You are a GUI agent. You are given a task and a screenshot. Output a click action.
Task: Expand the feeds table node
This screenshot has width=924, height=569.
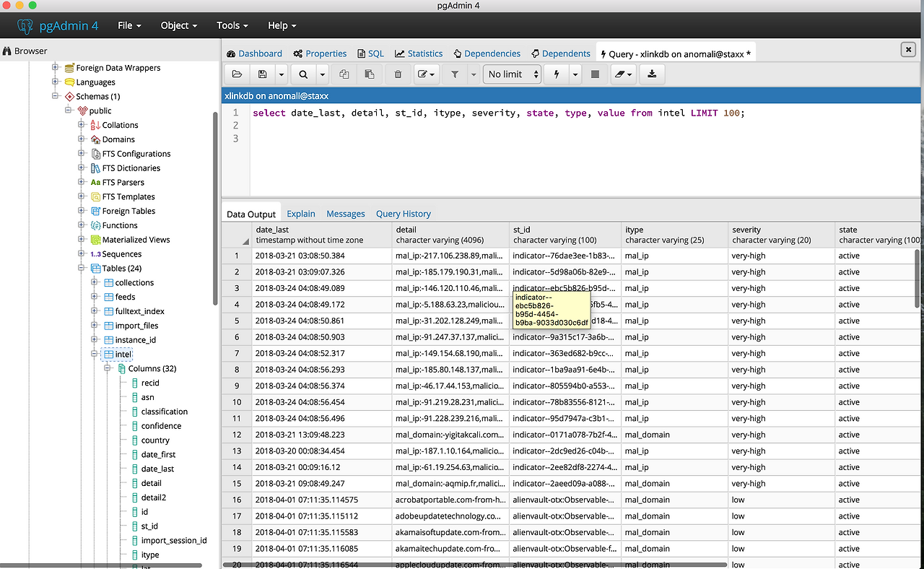tap(95, 297)
